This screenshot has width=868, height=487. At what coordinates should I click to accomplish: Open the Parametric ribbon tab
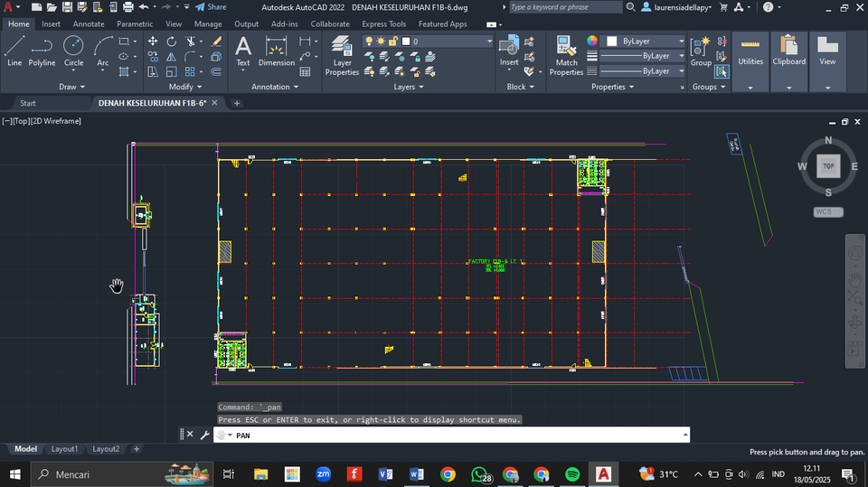(x=135, y=24)
